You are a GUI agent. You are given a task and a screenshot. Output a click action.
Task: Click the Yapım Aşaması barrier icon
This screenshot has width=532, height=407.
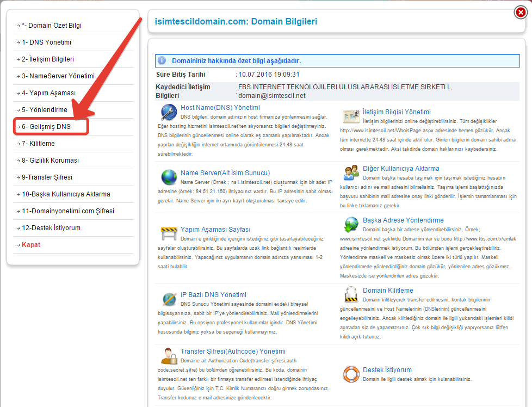tap(169, 233)
